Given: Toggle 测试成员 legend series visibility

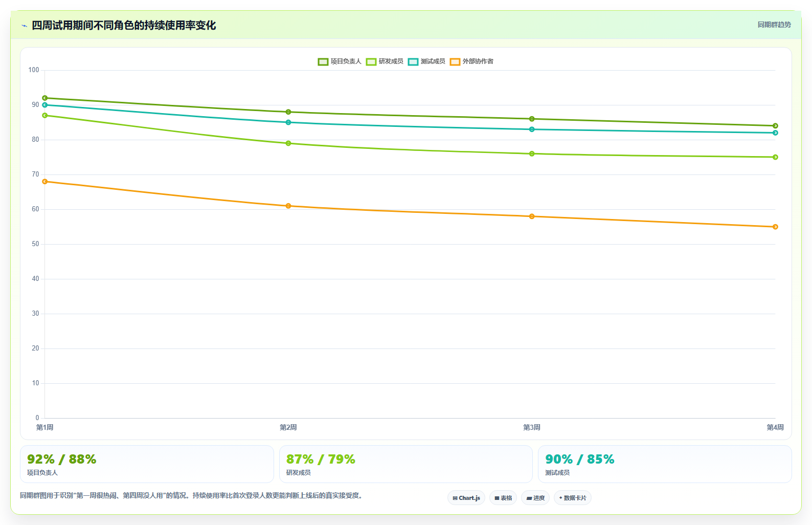Looking at the screenshot, I should point(426,61).
